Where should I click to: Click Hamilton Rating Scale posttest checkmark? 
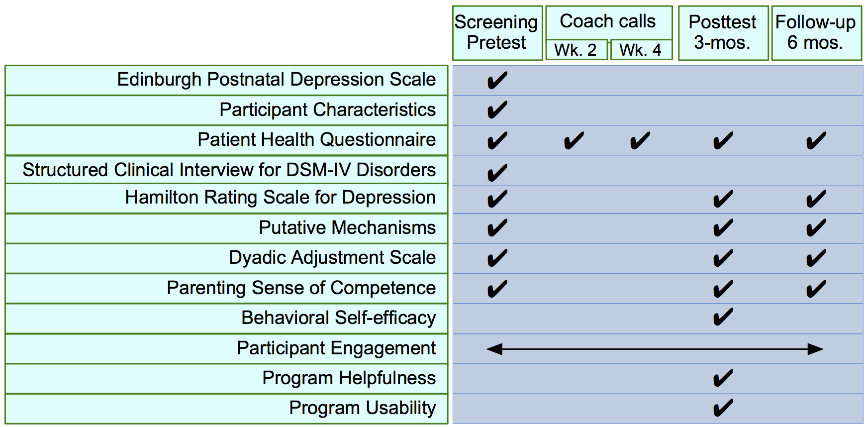(x=722, y=199)
